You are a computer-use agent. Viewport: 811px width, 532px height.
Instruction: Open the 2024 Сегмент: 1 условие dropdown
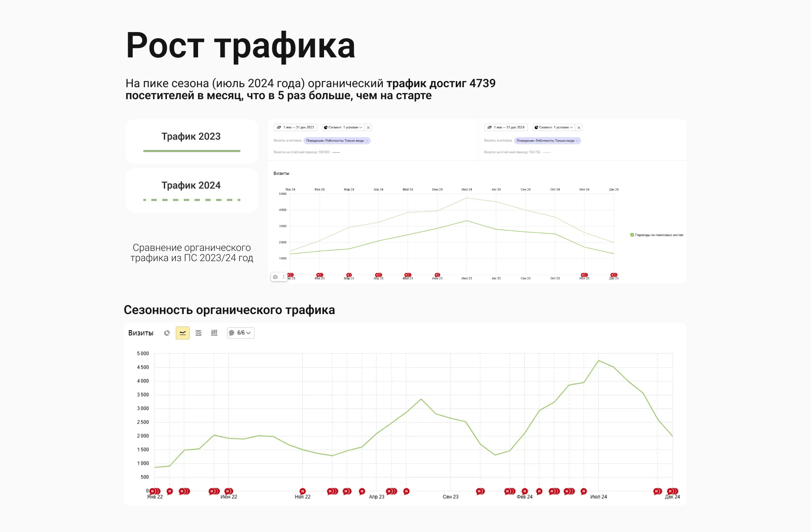coord(554,128)
